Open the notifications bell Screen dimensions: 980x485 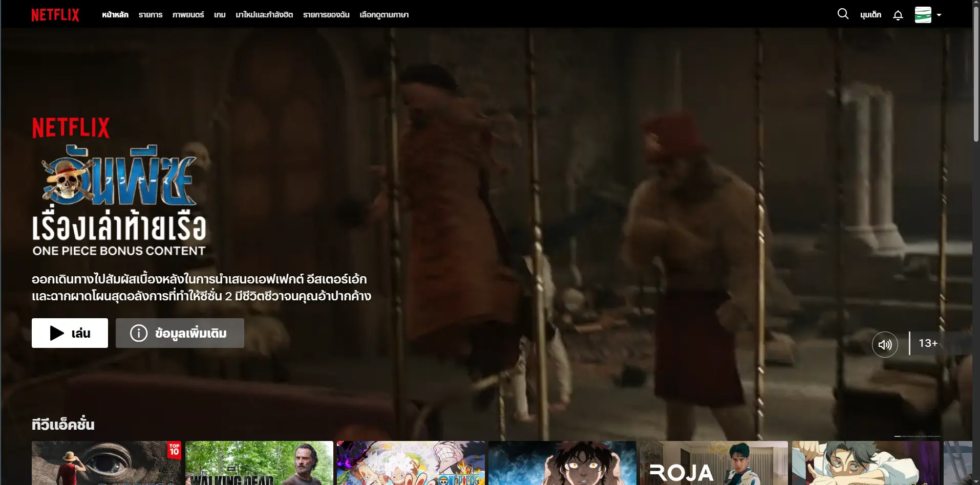pyautogui.click(x=898, y=15)
